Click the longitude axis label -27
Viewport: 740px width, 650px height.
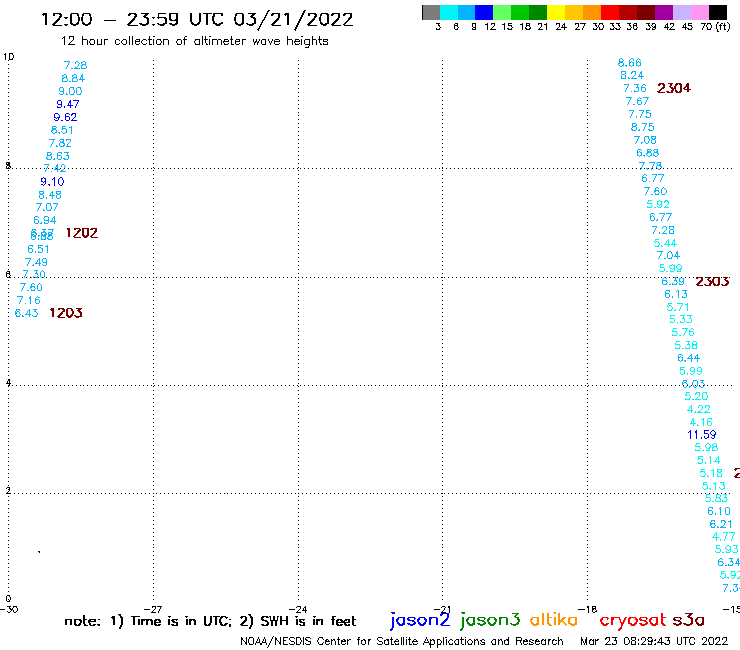point(153,610)
